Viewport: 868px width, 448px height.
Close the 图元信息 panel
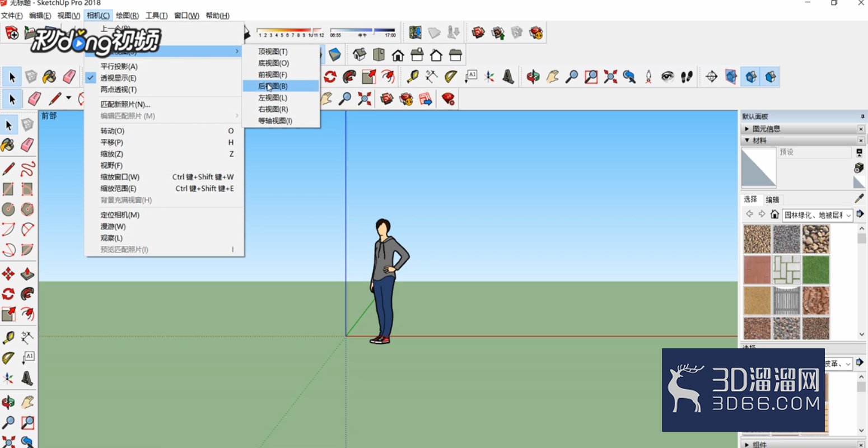pyautogui.click(x=861, y=129)
